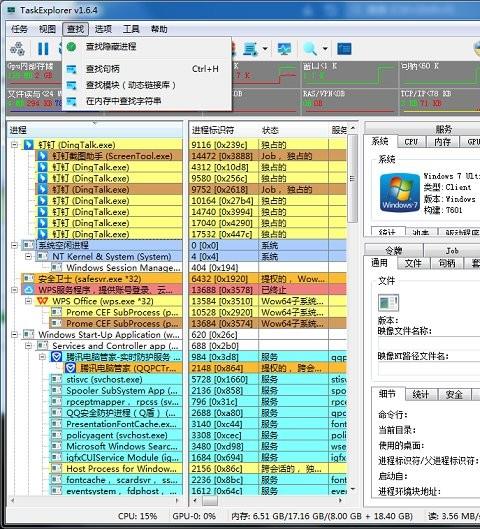This screenshot has height=529, width=480.
Task: Click the 映像NT路径文件名 text field
Action: pos(429,369)
